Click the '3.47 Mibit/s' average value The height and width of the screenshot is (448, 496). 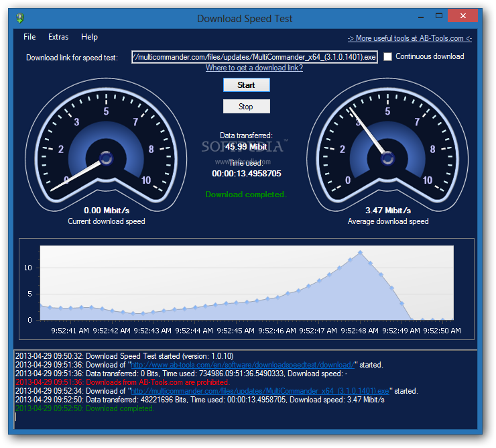(388, 211)
